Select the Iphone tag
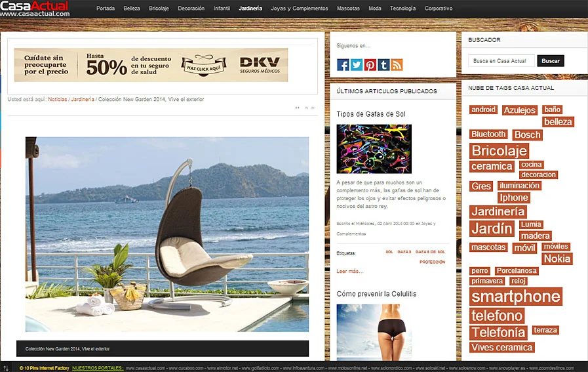Image resolution: width=588 pixels, height=372 pixels. [x=514, y=197]
